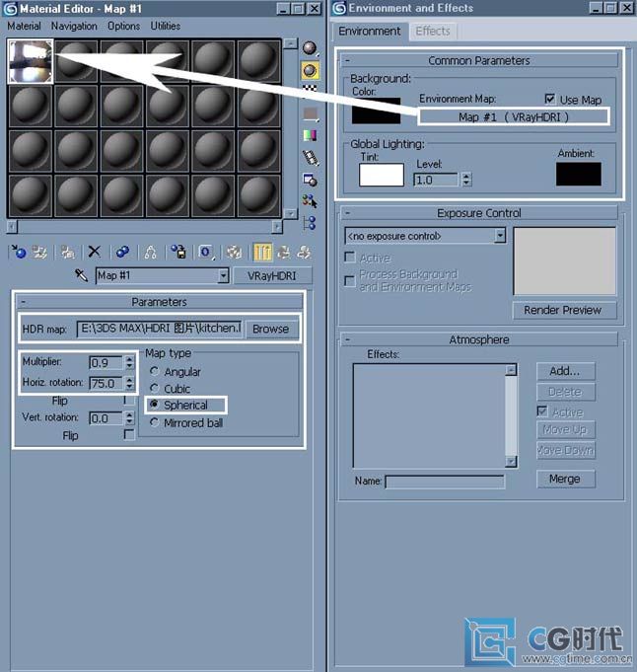The width and height of the screenshot is (637, 672).
Task: Click the Select by Material icon
Action: coord(311,201)
